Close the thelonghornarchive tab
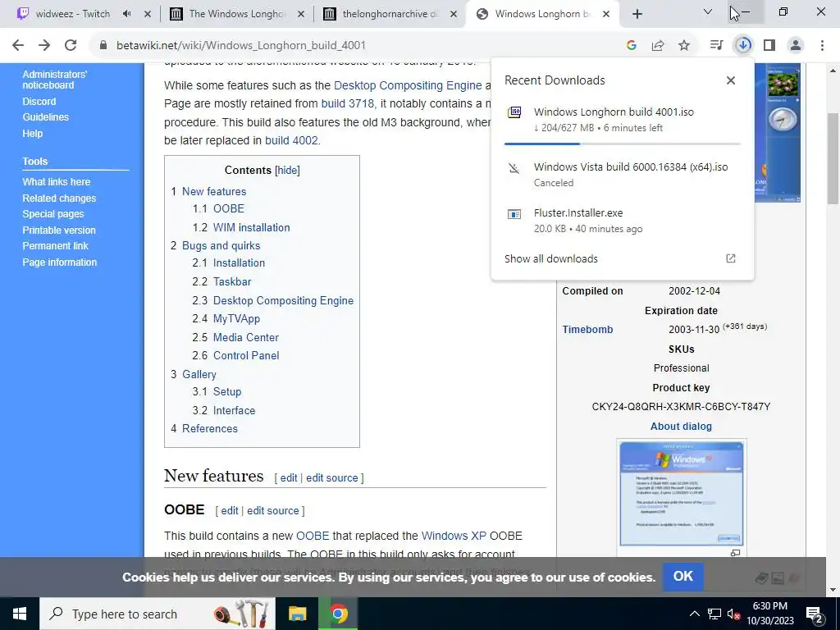The image size is (840, 630). coord(454,15)
